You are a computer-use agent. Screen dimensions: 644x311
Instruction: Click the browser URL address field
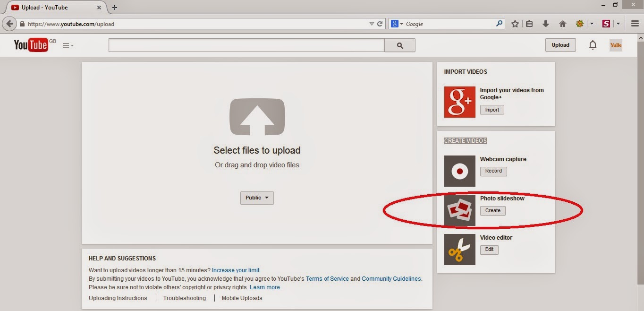point(197,24)
